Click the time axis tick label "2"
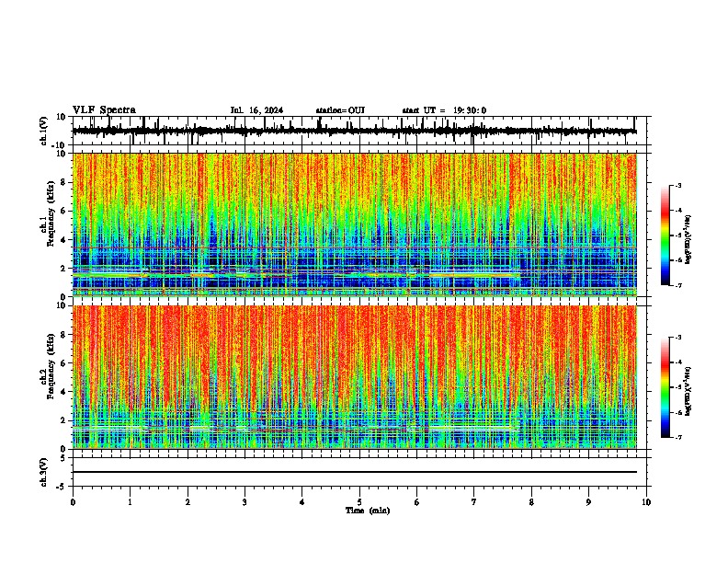The width and height of the screenshot is (728, 563). pyautogui.click(x=188, y=502)
